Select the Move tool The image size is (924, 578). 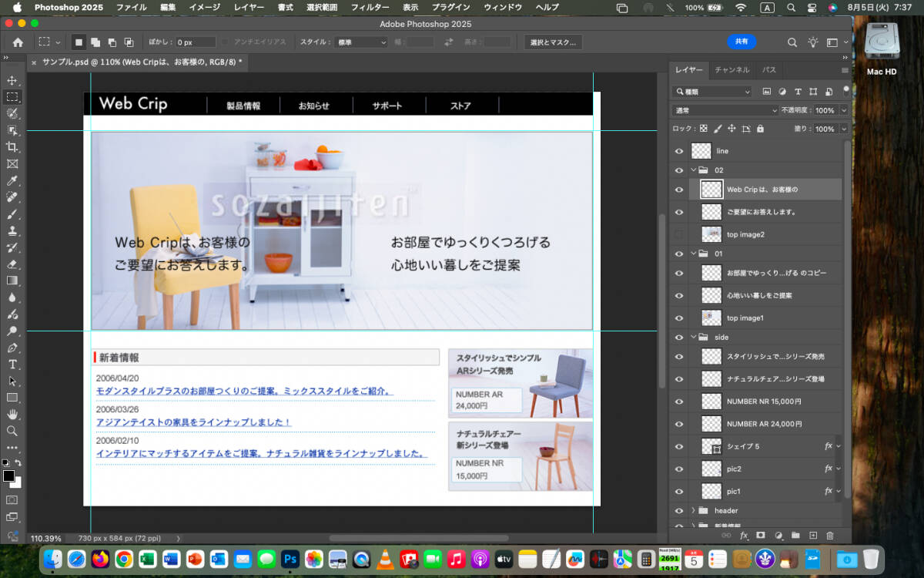[12, 80]
